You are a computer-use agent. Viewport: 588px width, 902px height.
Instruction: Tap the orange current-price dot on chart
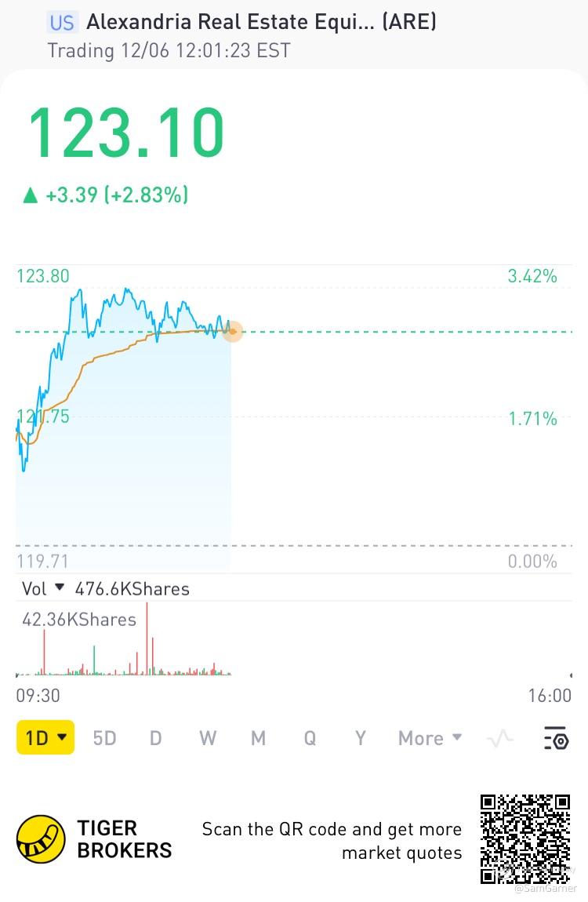click(x=232, y=331)
